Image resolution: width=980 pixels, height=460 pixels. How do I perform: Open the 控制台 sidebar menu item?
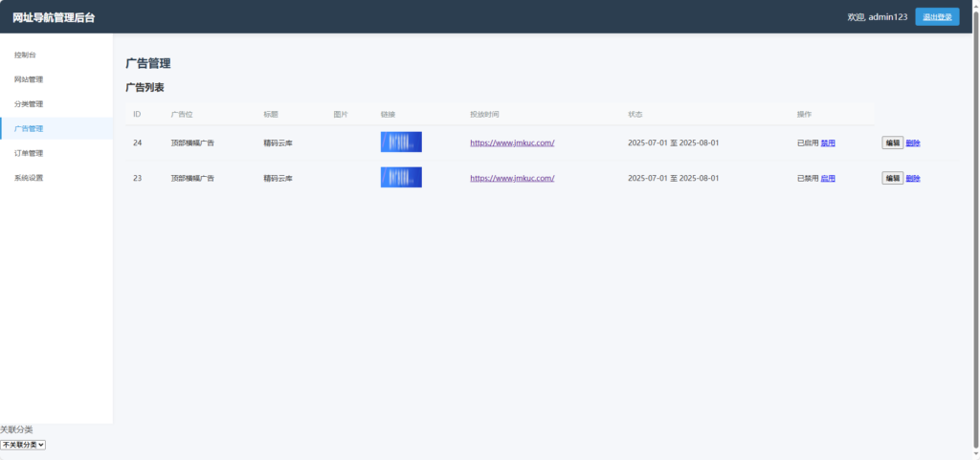pyautogui.click(x=26, y=55)
